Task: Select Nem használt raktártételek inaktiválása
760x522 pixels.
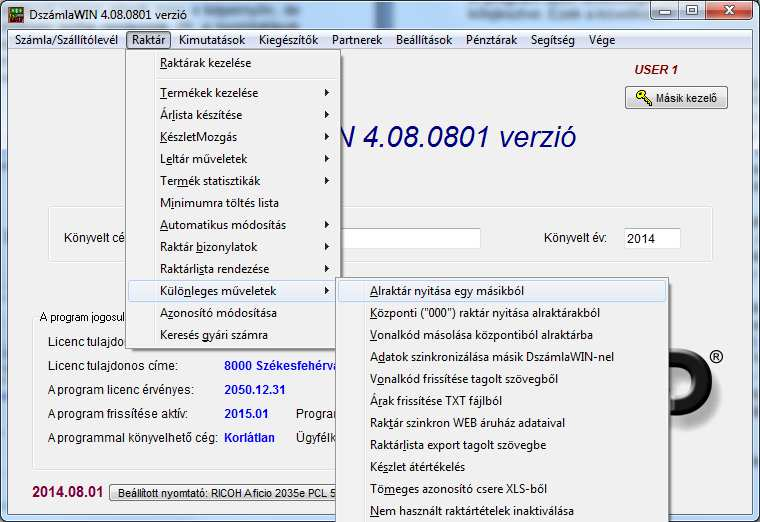Action: coord(502,511)
